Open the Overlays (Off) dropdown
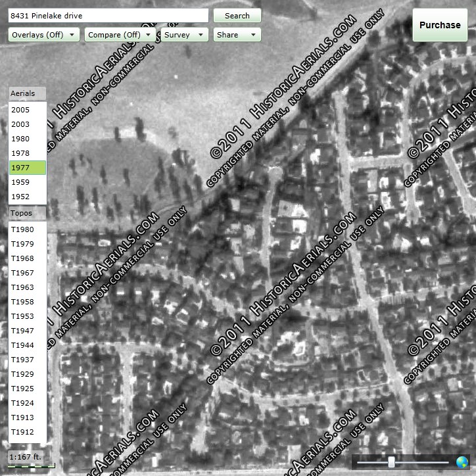The width and height of the screenshot is (476, 476). coord(44,35)
